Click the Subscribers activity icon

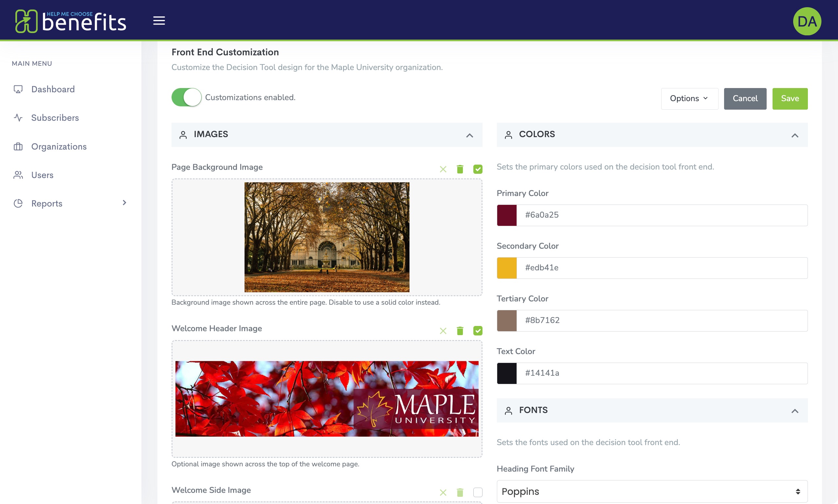pos(18,118)
